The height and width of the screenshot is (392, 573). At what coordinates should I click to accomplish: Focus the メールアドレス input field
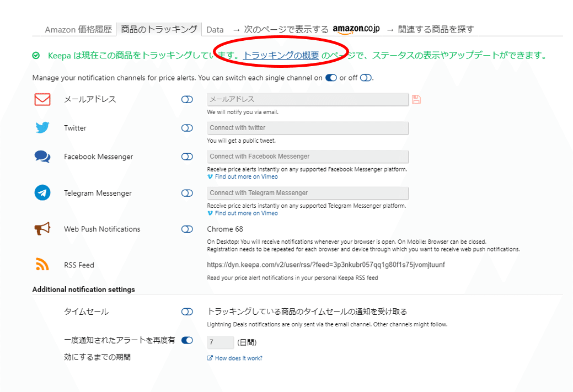click(x=308, y=99)
